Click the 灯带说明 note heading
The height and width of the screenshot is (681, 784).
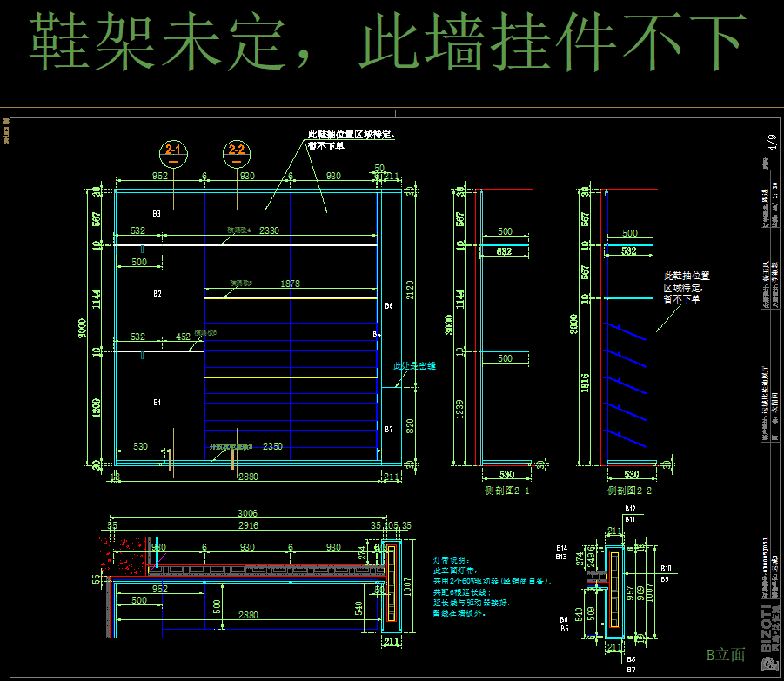pos(452,560)
